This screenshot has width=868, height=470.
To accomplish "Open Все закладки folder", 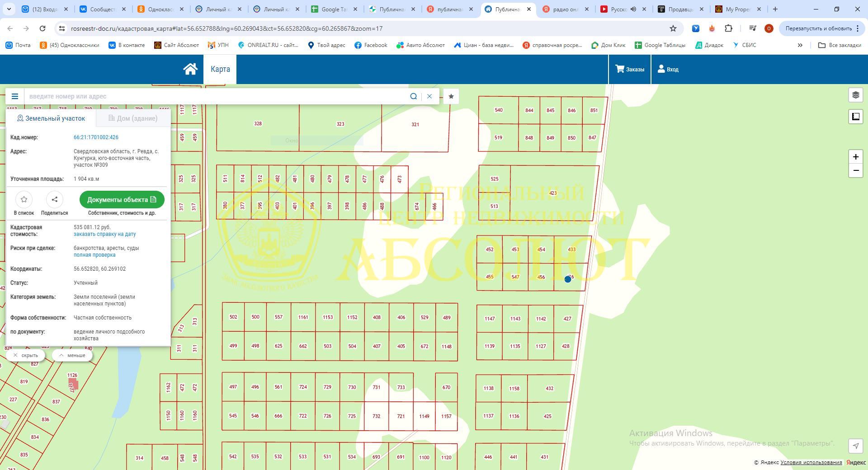I will coord(840,45).
